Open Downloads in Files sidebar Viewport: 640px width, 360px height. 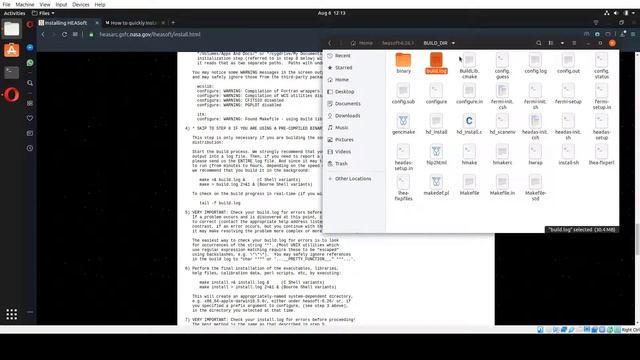354,116
